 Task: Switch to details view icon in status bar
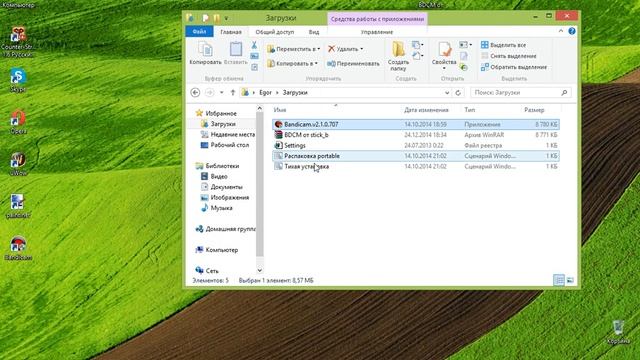[559, 280]
